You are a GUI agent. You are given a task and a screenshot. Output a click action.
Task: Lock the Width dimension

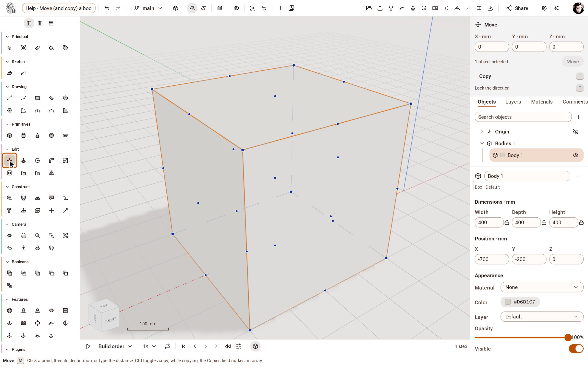[507, 223]
